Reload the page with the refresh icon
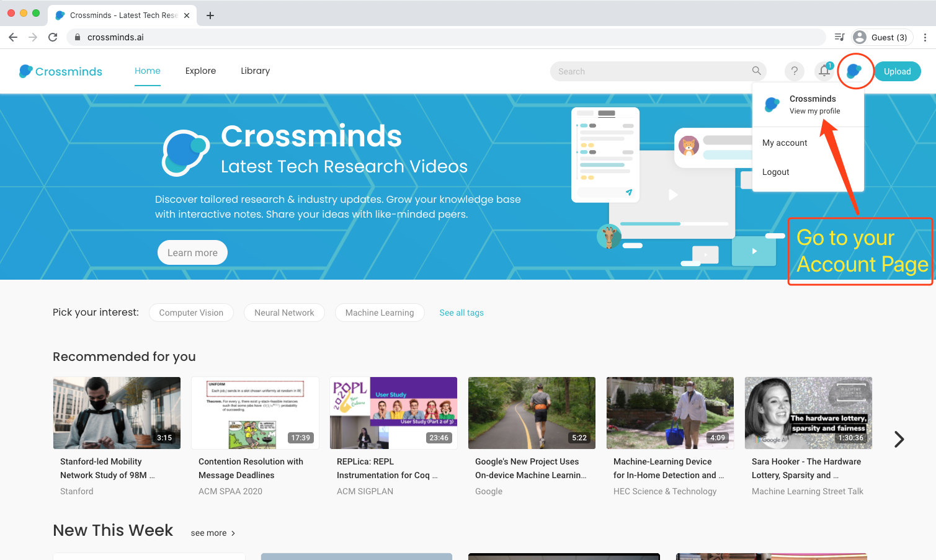The width and height of the screenshot is (936, 560). click(53, 37)
